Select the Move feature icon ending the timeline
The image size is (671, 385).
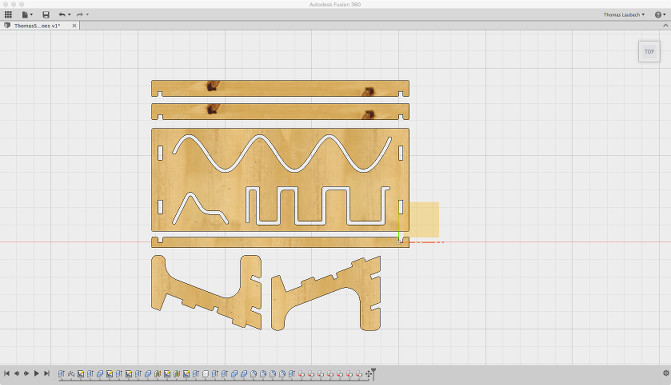(368, 374)
